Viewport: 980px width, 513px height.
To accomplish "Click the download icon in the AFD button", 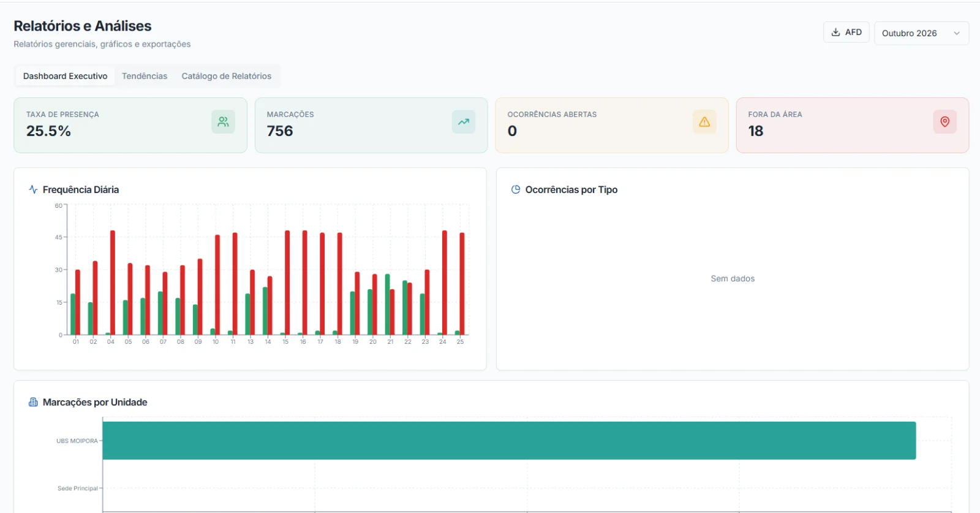I will [x=835, y=32].
